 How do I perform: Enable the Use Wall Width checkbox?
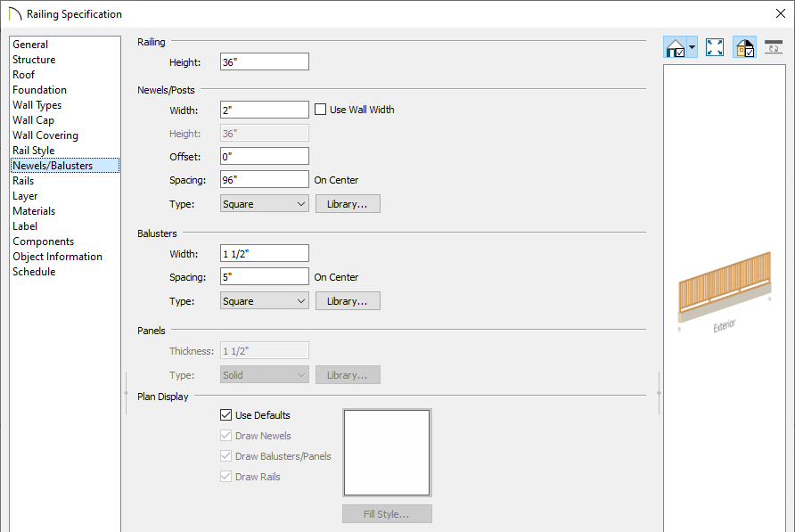(x=321, y=110)
